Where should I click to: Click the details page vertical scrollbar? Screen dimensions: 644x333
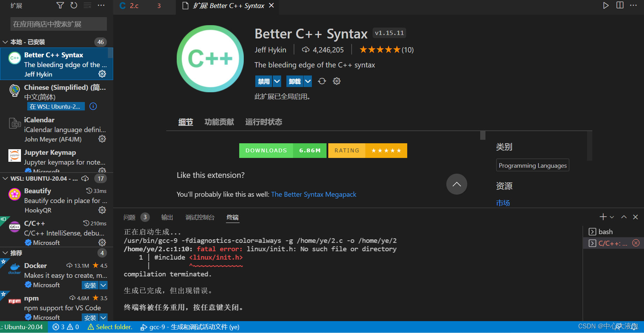coord(483,135)
